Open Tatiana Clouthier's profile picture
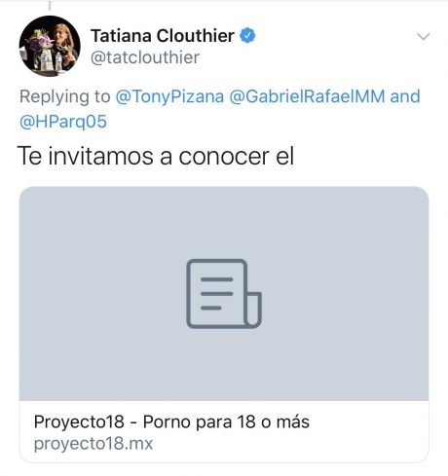 pos(50,46)
